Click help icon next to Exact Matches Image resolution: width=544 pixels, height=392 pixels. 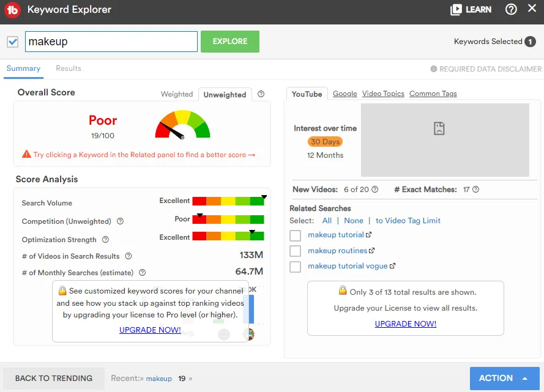pos(475,189)
